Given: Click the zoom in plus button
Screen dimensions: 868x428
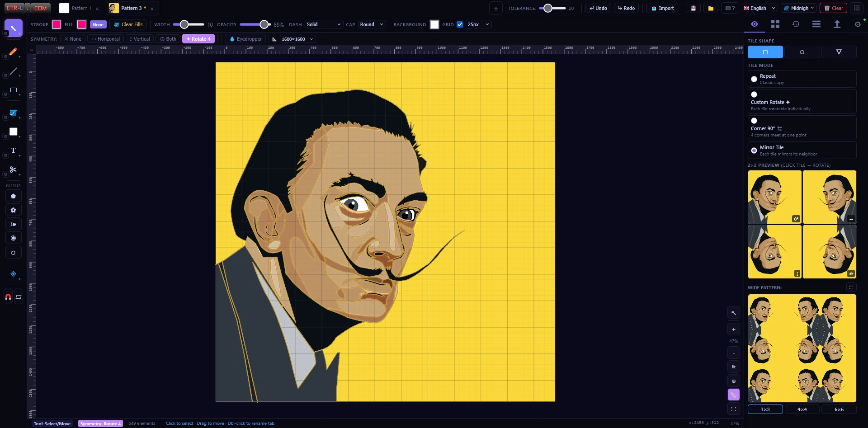Looking at the screenshot, I should pyautogui.click(x=734, y=329).
